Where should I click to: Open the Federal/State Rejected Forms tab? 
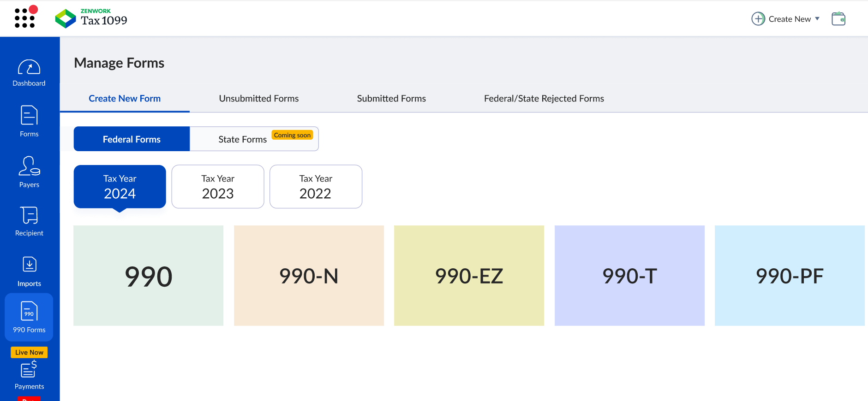(544, 99)
